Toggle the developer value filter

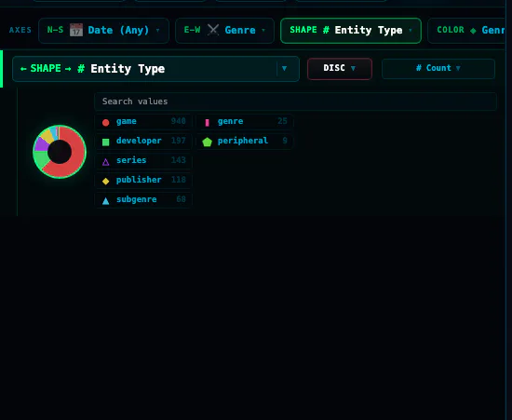pos(143,142)
